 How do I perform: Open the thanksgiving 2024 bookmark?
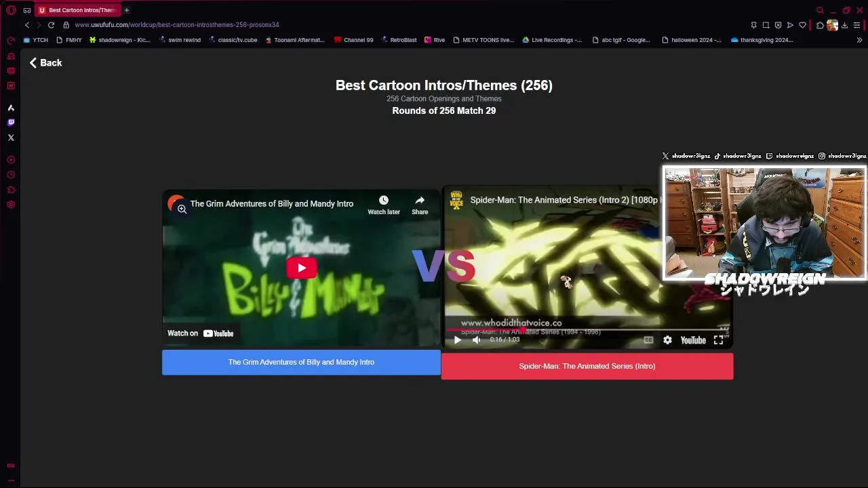[x=762, y=40]
